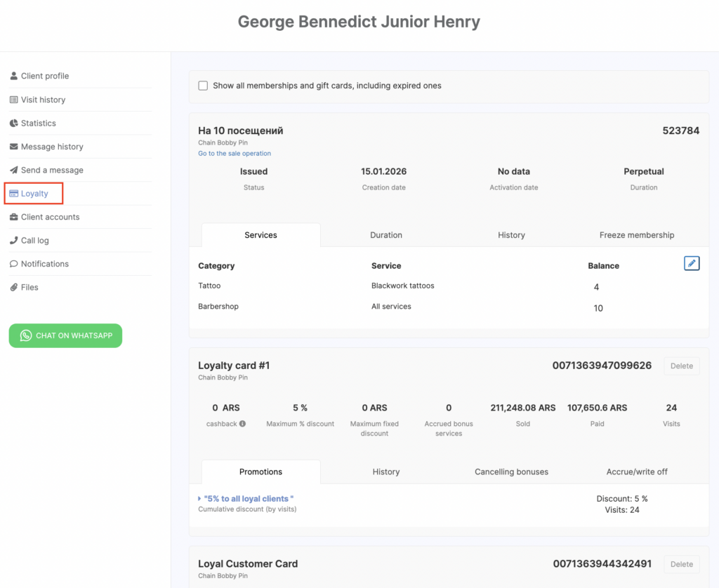Click the Statistics pie chart icon
Image resolution: width=719 pixels, height=588 pixels.
(x=14, y=123)
